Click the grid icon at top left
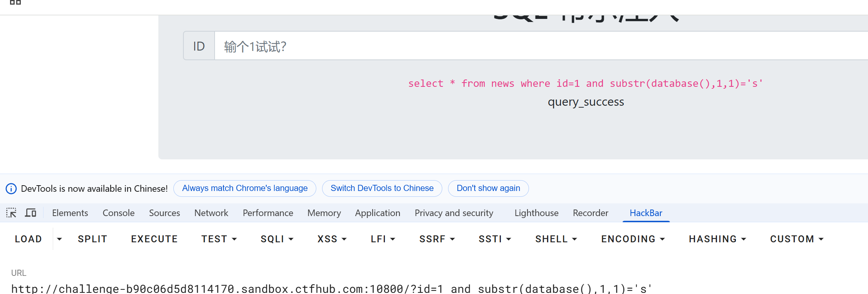Screen dimensions: 868x294 pos(15,2)
